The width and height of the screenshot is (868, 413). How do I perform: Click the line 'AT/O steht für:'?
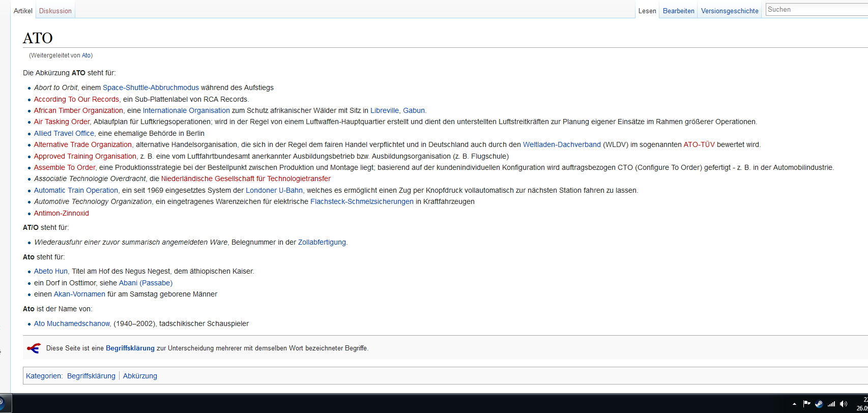[46, 227]
